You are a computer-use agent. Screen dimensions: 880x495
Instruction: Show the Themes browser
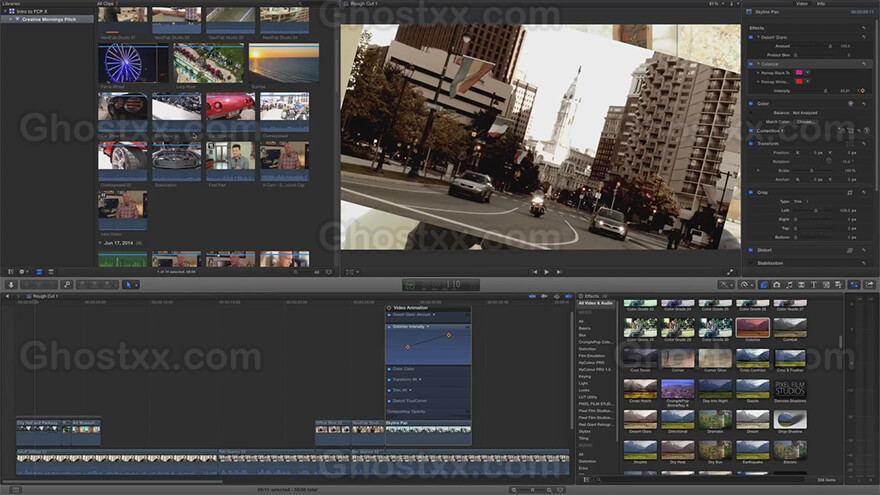click(x=838, y=285)
